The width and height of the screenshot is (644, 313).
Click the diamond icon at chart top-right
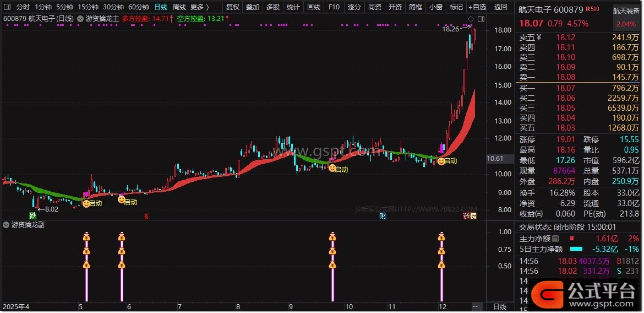pyautogui.click(x=471, y=19)
